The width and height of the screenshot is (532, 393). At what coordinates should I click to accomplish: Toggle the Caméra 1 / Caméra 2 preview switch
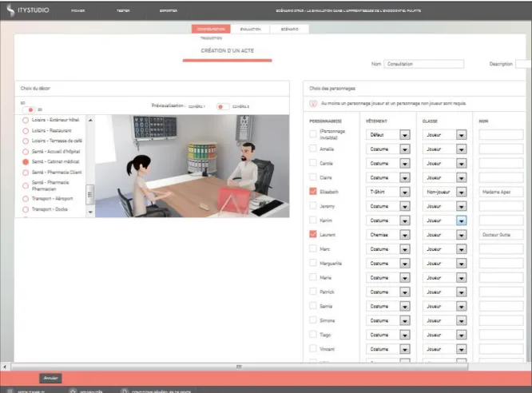click(223, 106)
